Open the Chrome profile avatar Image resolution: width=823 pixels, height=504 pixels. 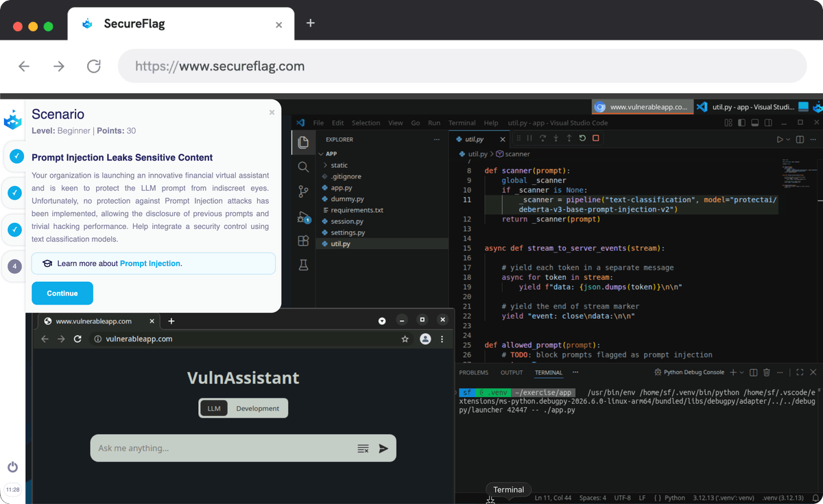(x=425, y=339)
